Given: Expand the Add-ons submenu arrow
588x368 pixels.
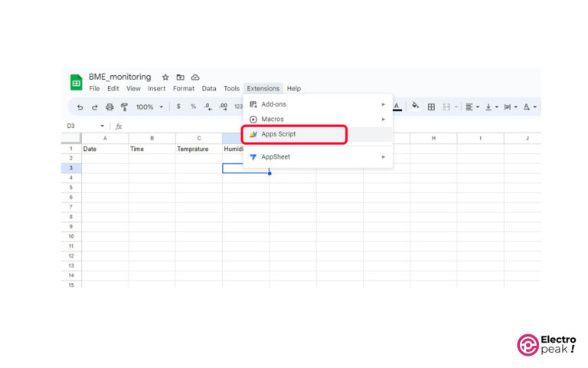Looking at the screenshot, I should 383,104.
